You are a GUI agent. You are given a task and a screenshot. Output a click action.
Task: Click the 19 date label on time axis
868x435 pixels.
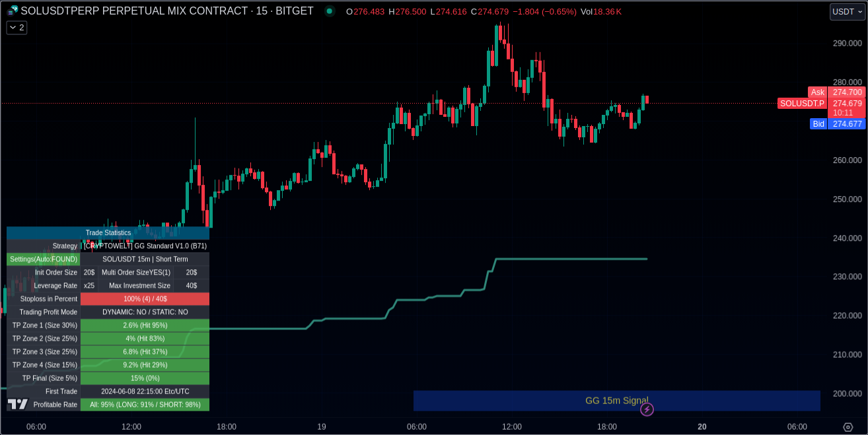pos(322,427)
